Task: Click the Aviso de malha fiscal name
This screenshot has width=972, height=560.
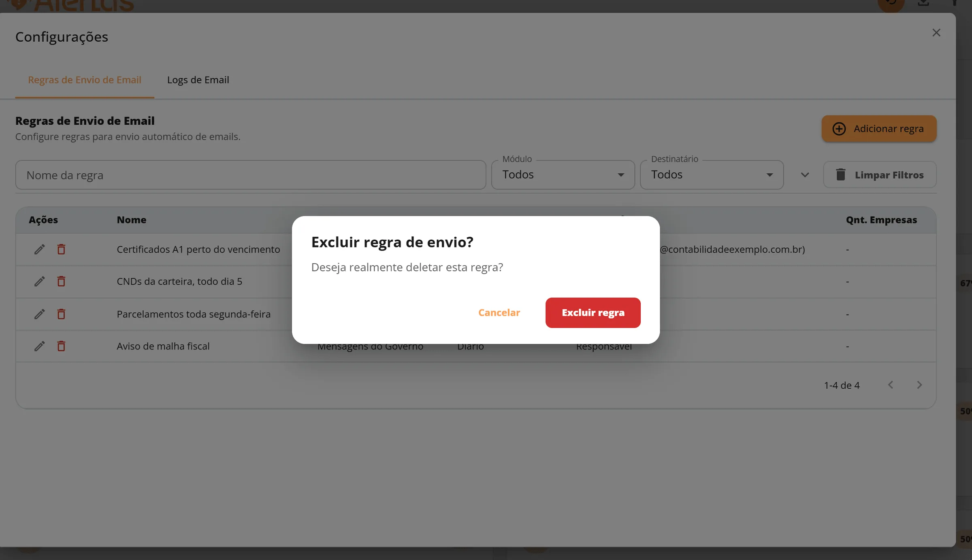Action: tap(163, 346)
